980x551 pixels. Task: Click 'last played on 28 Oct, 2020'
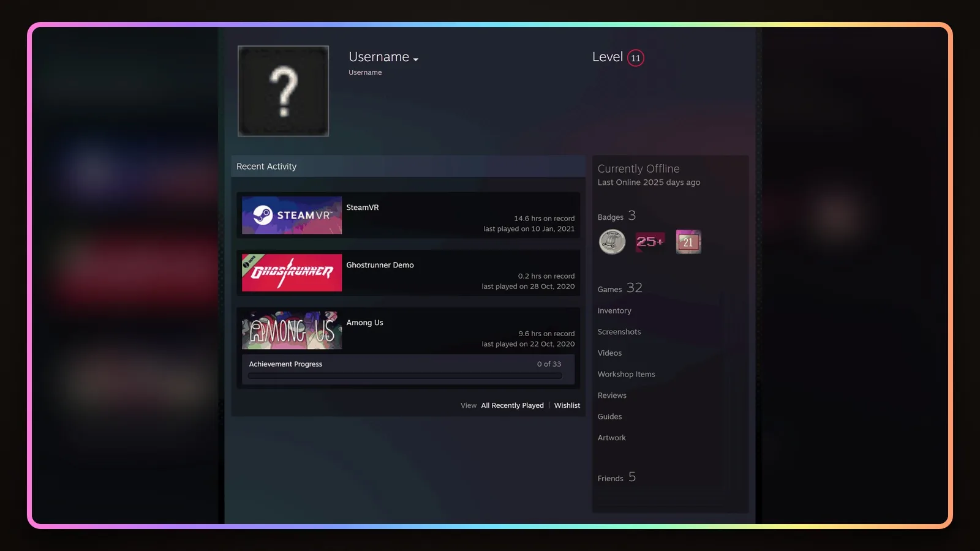(528, 287)
